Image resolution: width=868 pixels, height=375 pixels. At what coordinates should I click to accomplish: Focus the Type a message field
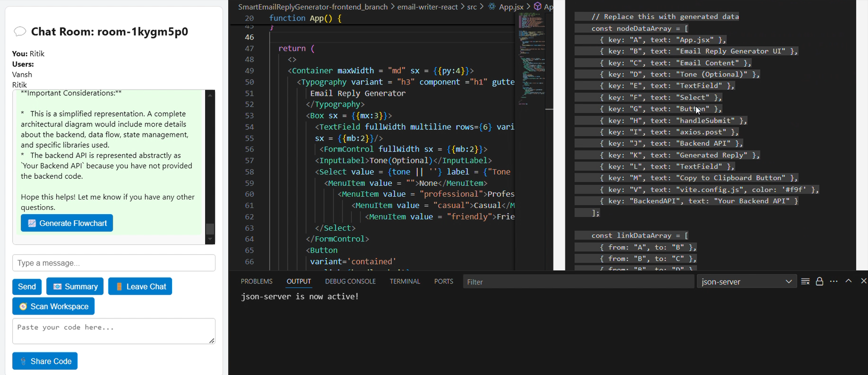pyautogui.click(x=114, y=263)
